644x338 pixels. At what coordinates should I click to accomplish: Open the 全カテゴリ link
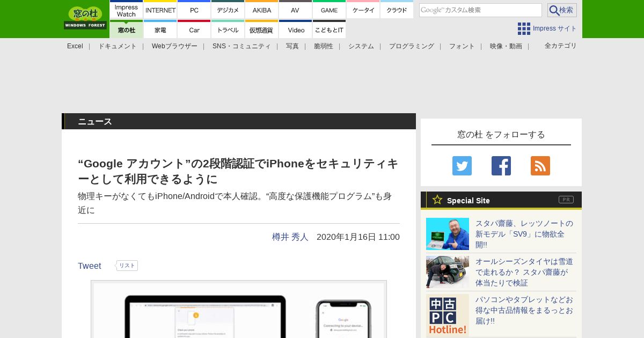pos(561,46)
